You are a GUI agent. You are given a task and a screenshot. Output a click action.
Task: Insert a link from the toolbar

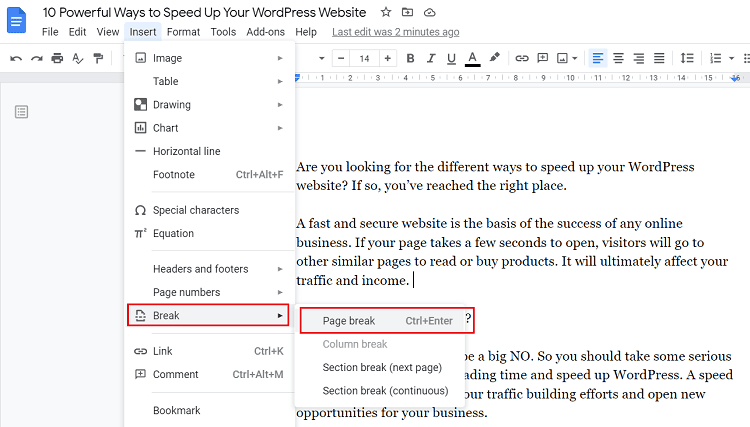(x=522, y=58)
